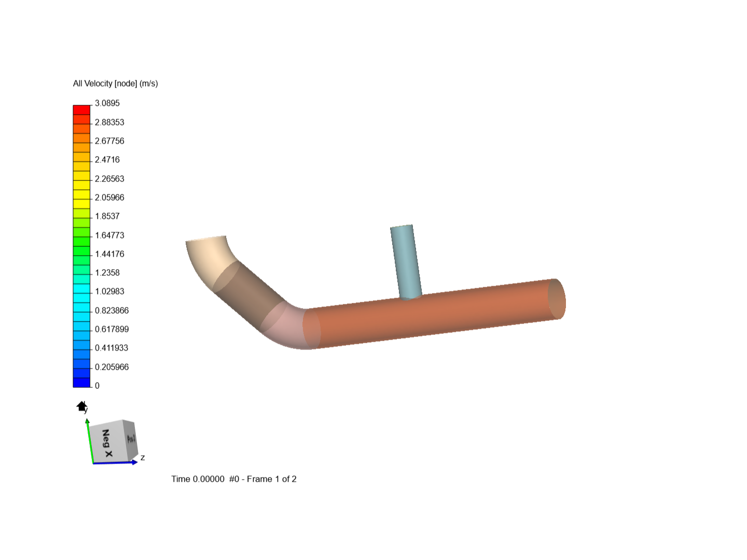The height and width of the screenshot is (560, 747).
Task: Click the legend value 2.67756
Action: [x=109, y=141]
